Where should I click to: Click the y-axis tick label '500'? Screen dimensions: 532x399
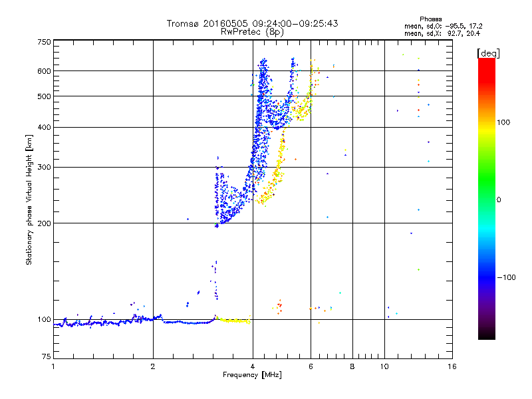point(44,96)
